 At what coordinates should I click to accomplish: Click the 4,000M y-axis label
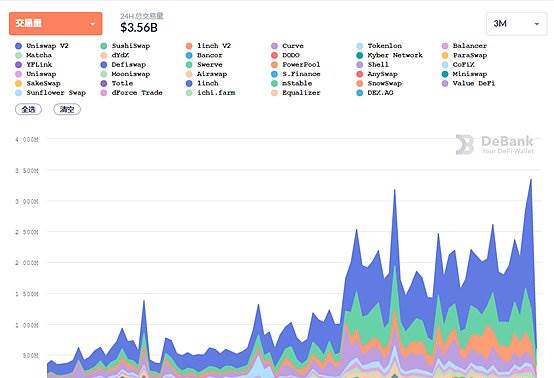[x=26, y=140]
